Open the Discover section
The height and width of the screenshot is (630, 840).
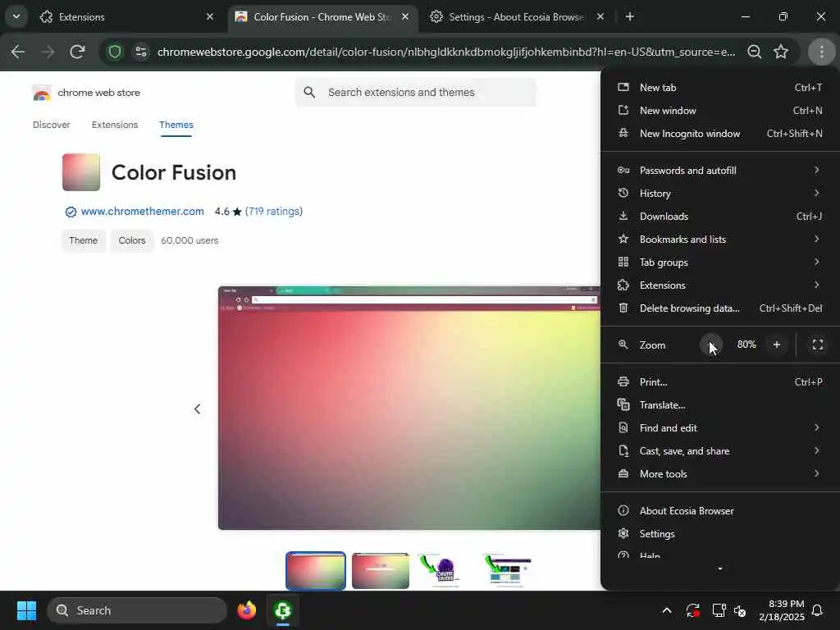[52, 125]
